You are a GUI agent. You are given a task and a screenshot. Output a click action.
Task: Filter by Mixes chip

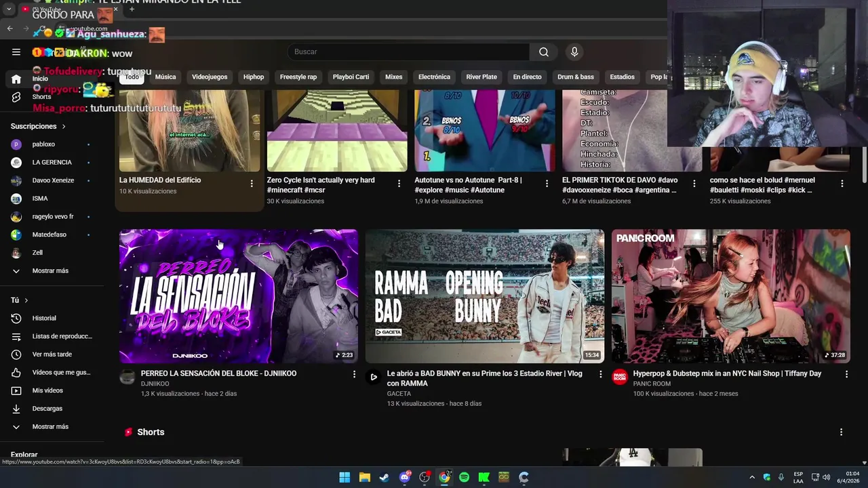tap(394, 77)
